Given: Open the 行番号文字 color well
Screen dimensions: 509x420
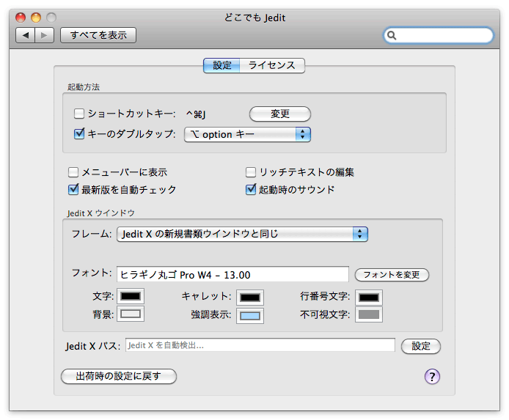Looking at the screenshot, I should 369,298.
